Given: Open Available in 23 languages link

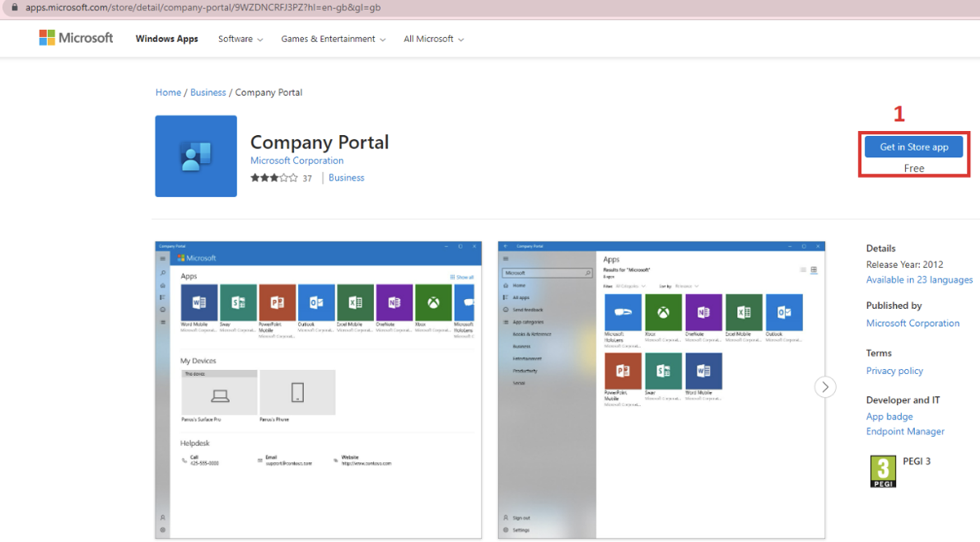Looking at the screenshot, I should pos(919,280).
